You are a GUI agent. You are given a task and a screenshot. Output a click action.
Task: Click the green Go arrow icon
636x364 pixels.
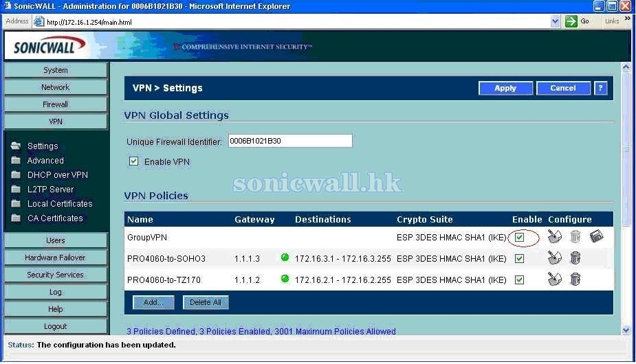point(571,21)
